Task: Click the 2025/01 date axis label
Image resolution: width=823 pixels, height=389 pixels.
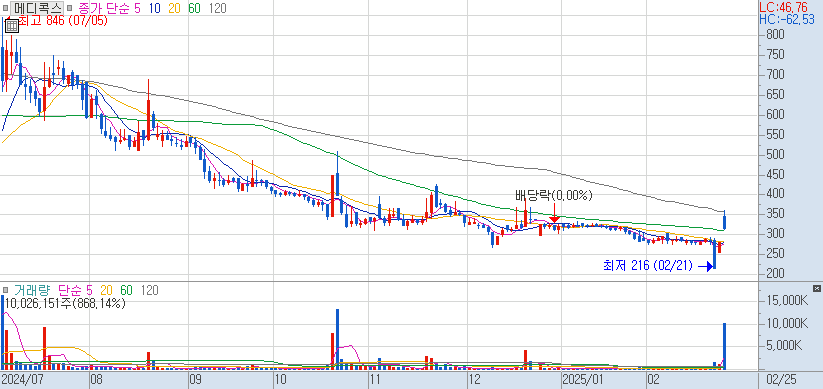Action: [x=583, y=379]
